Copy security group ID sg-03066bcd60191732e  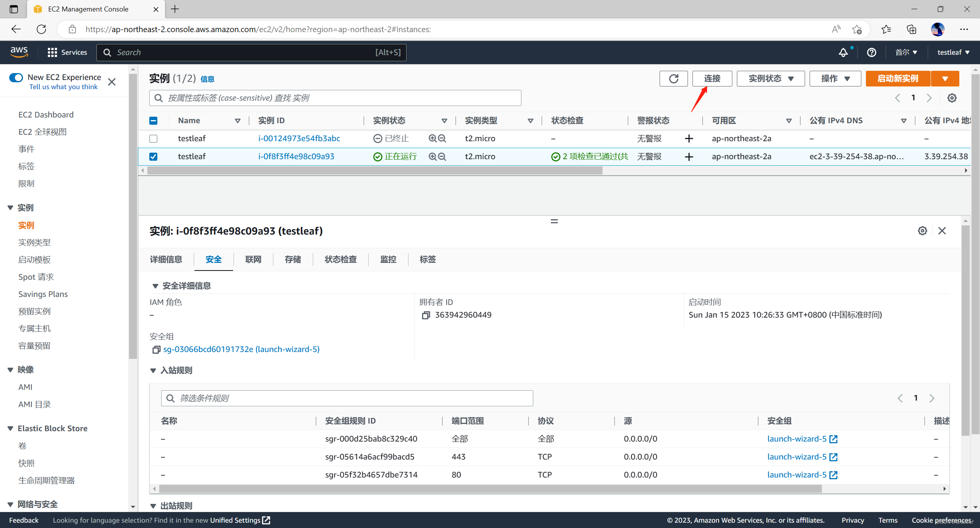(156, 349)
